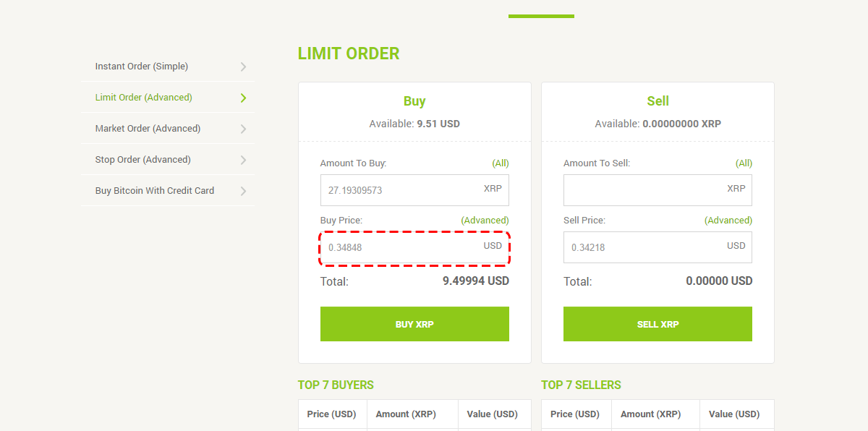Focus the Amount To Buy XRP field

[x=414, y=190]
